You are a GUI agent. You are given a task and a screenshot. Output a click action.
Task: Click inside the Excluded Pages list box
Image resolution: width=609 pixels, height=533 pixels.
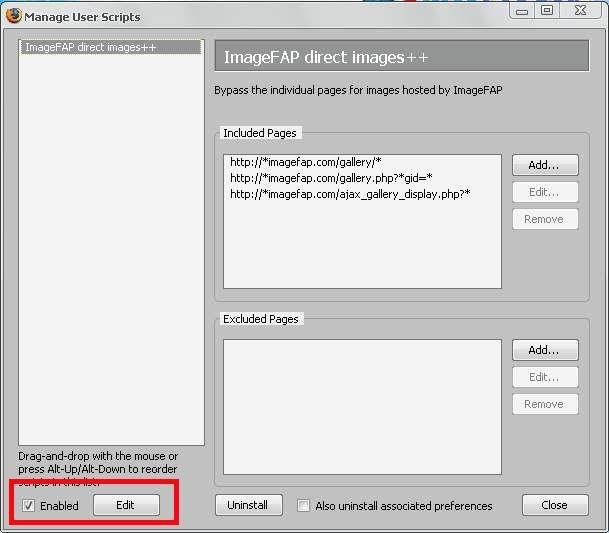click(x=362, y=407)
